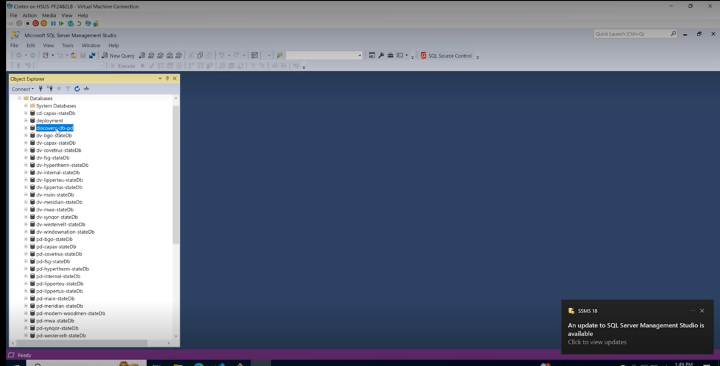Click the Disconnect plug icon in Object Explorer
The image size is (720, 366).
click(x=50, y=89)
